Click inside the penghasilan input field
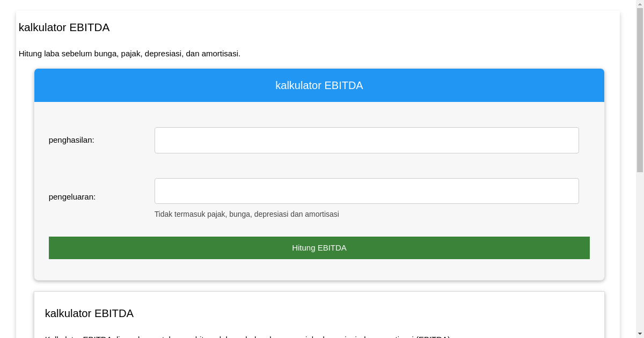This screenshot has width=644, height=338. [x=367, y=140]
